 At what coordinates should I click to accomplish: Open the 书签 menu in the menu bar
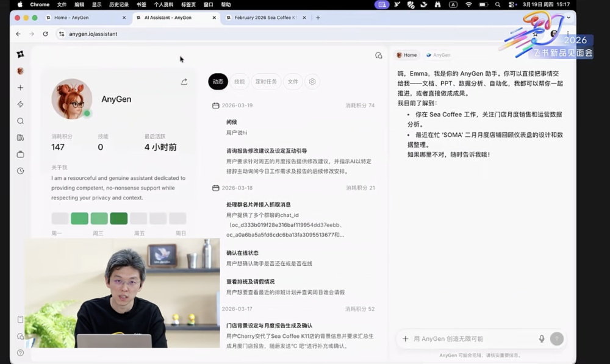click(142, 5)
